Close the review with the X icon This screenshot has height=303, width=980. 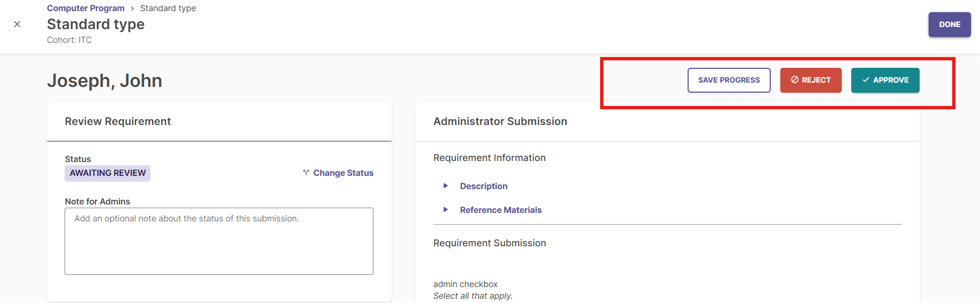[17, 24]
